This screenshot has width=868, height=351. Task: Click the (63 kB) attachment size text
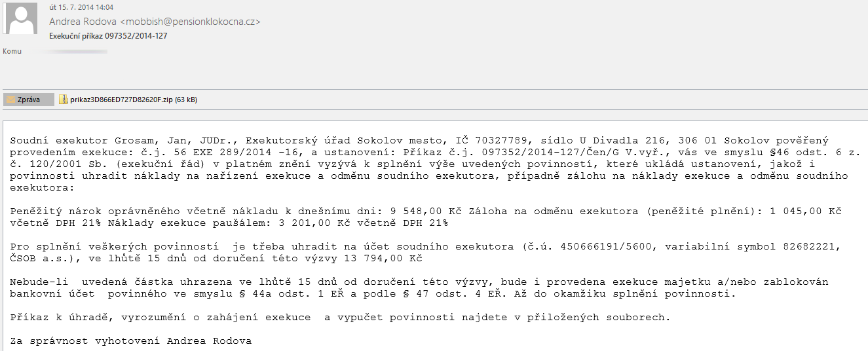tap(186, 100)
